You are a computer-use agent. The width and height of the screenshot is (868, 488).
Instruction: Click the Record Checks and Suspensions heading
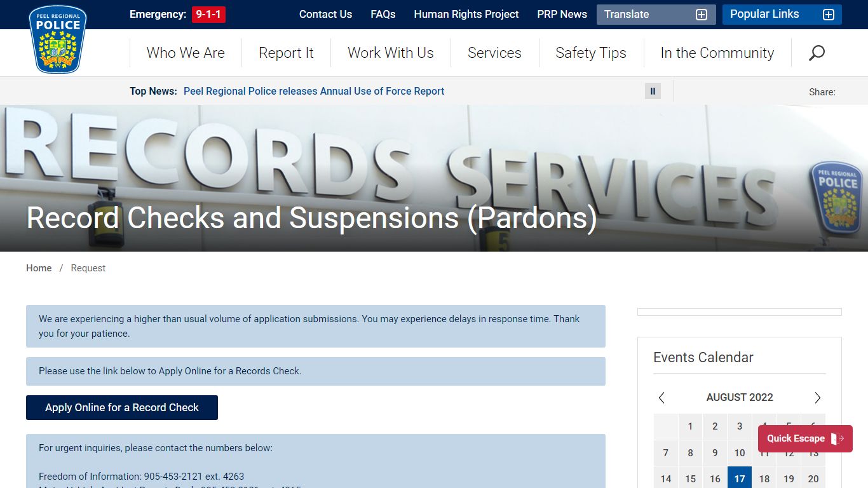click(311, 218)
